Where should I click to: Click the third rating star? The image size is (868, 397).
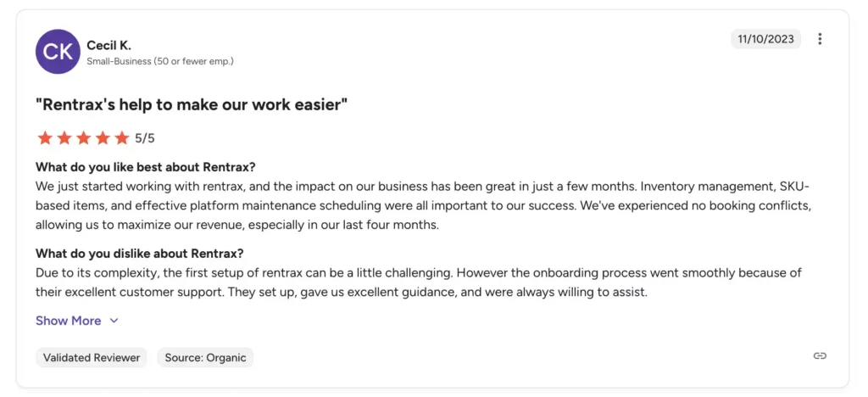(83, 137)
